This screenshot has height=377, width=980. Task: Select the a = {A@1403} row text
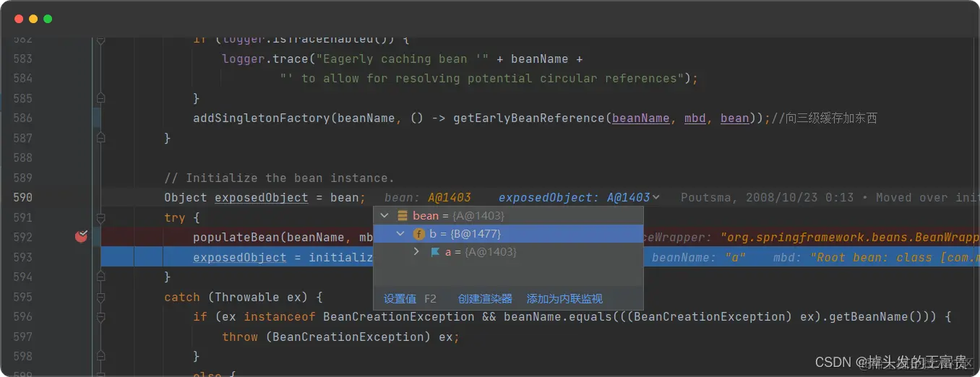(x=481, y=252)
